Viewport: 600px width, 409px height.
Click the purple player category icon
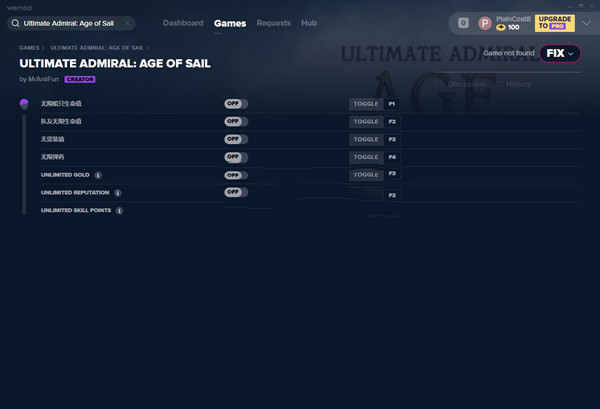[x=24, y=104]
